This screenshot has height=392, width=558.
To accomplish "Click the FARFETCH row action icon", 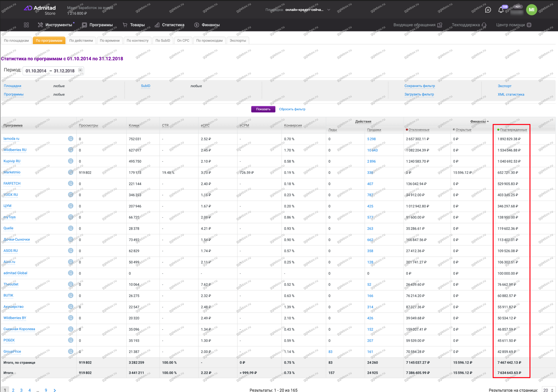I will 70,183.
